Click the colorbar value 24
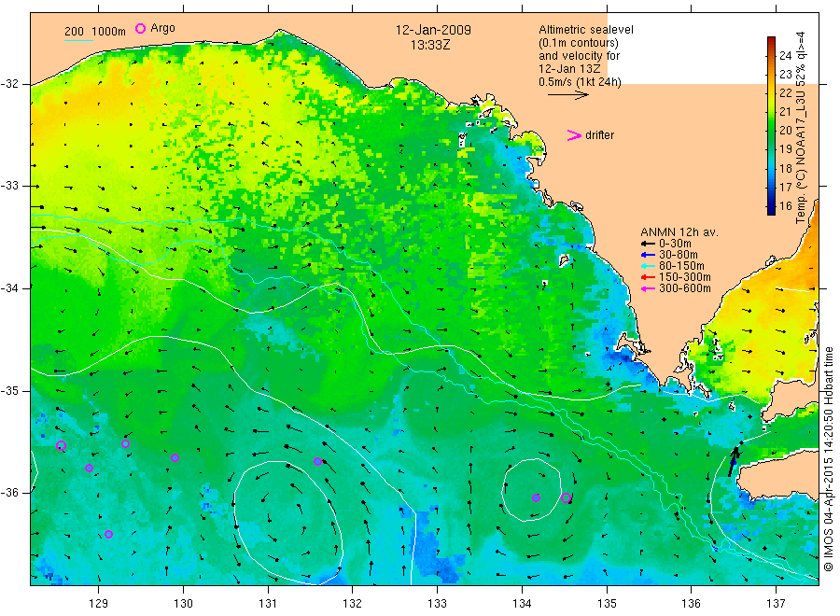The image size is (840, 616). 785,55
